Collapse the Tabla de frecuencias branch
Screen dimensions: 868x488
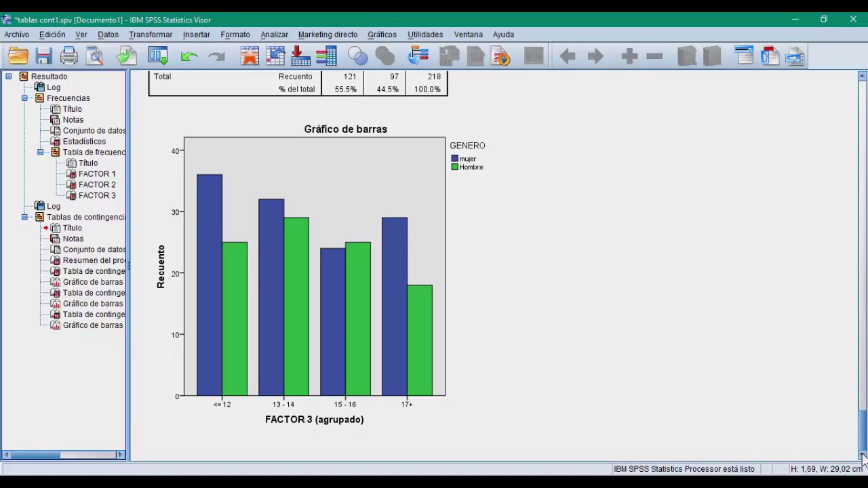[x=41, y=152]
